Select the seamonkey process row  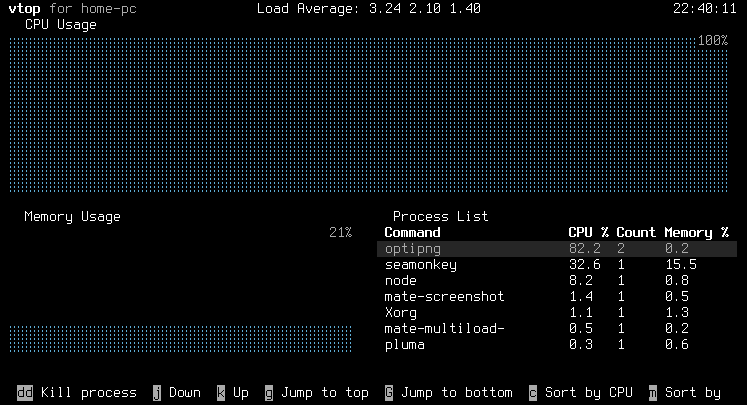557,265
